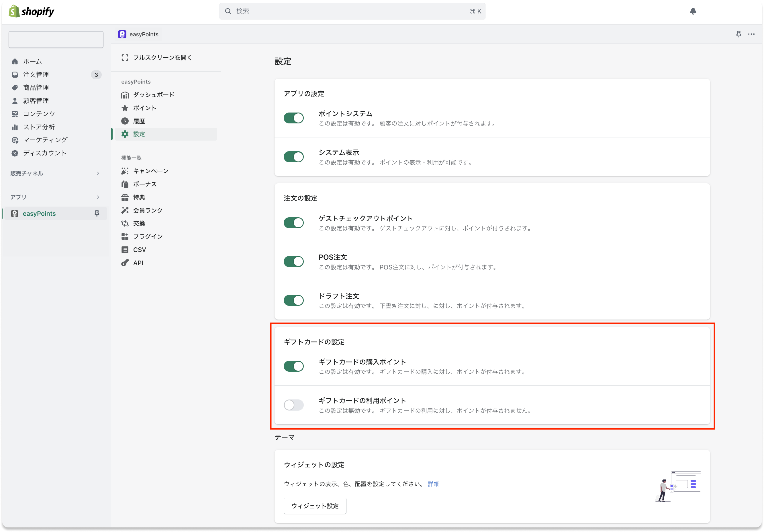Click the notification bell icon
Screen dimensions: 764x532
click(x=693, y=11)
